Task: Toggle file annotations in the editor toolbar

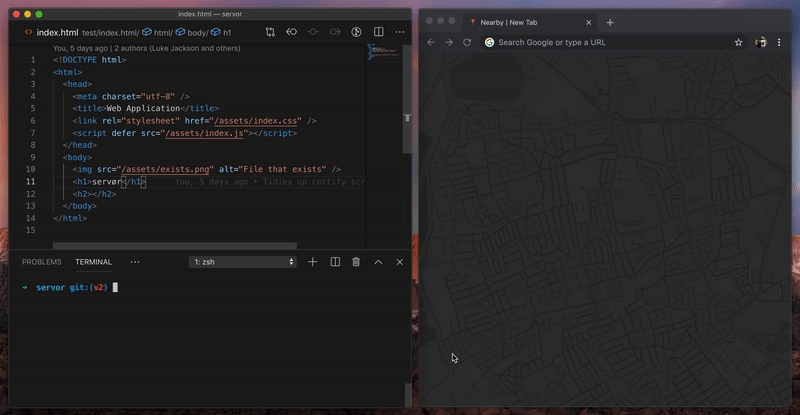Action: point(356,33)
